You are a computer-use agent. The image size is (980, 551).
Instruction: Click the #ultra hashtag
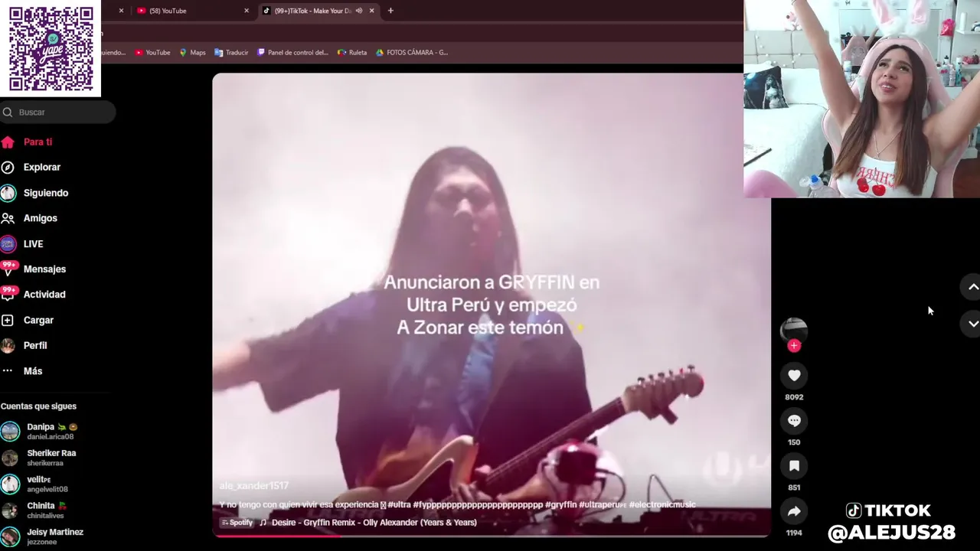400,505
